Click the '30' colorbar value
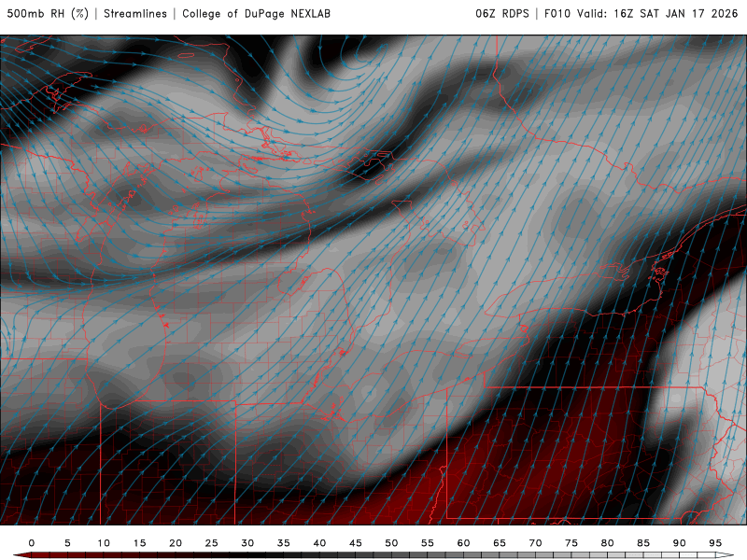747x560 pixels. coord(247,543)
